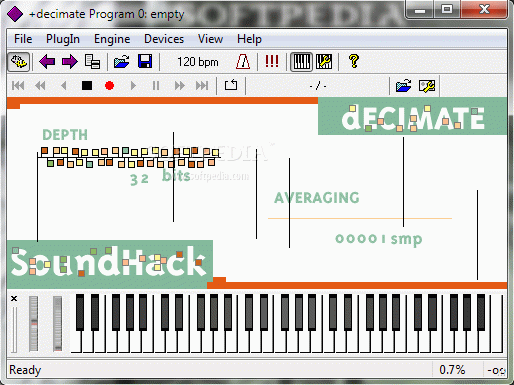Open the PlugIn menu
This screenshot has height=385, width=514.
pos(63,39)
